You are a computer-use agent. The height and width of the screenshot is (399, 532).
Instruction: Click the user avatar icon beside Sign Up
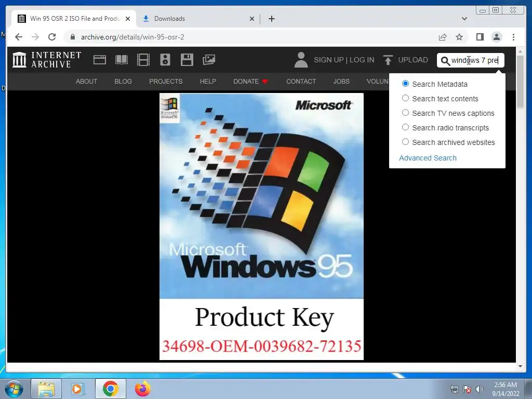[x=301, y=60]
